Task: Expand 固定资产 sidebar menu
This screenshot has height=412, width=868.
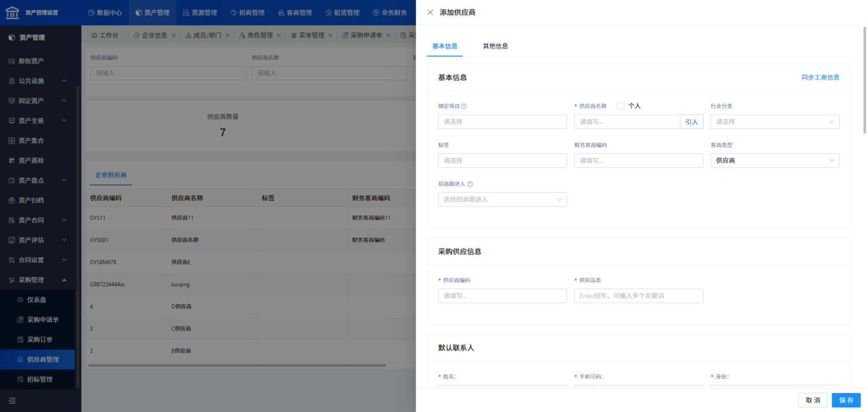Action: 38,101
